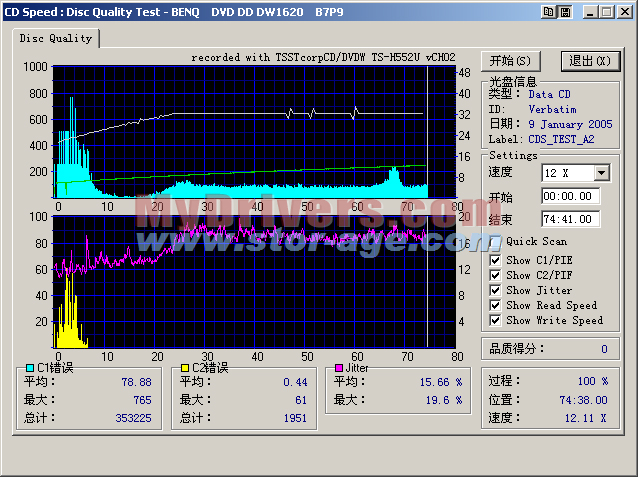
Task: Close the CD Speed window
Action: click(x=624, y=11)
